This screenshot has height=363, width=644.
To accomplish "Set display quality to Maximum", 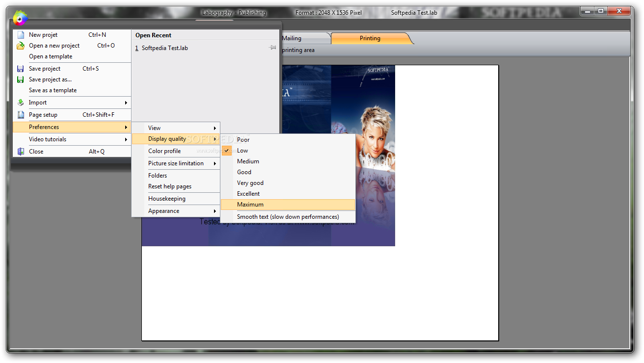I will (288, 205).
